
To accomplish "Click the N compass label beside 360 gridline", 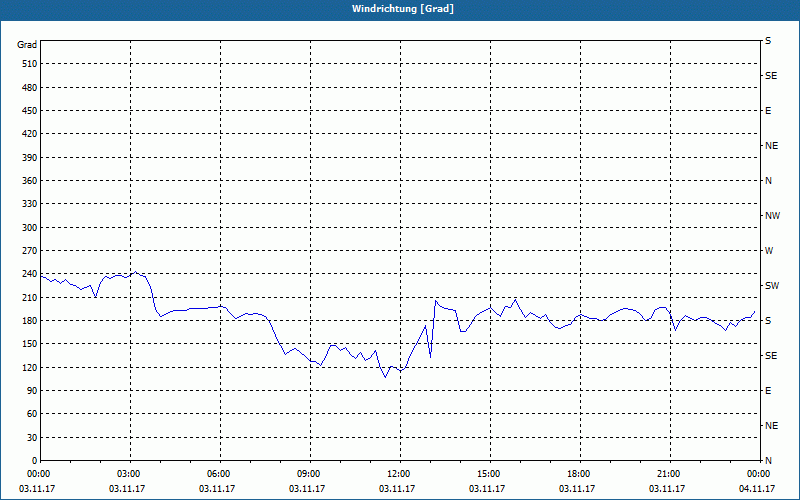I will pyautogui.click(x=769, y=181).
